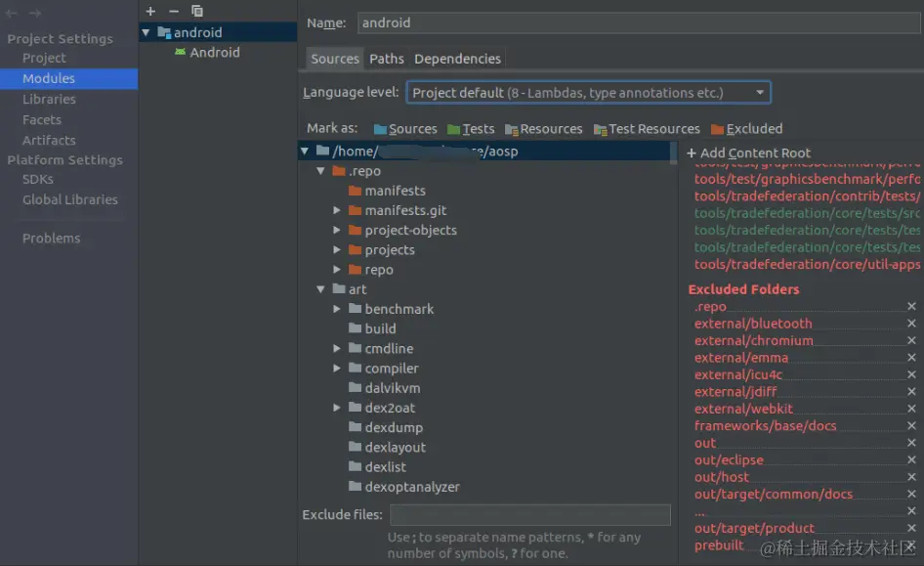This screenshot has width=924, height=566.
Task: Mark folder as Tests
Action: coord(471,129)
